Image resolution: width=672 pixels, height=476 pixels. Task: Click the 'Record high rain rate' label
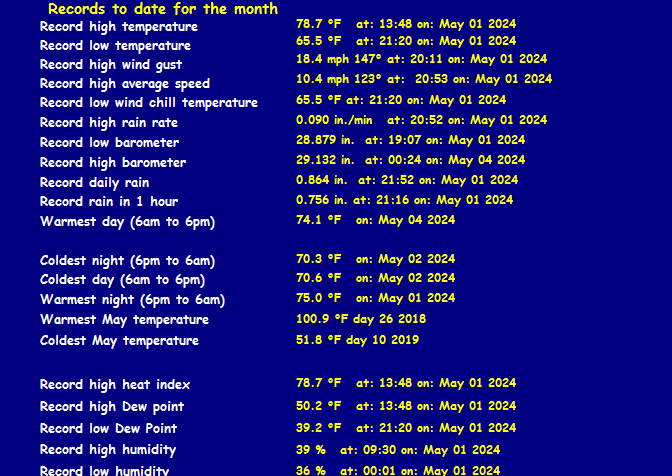coord(109,122)
